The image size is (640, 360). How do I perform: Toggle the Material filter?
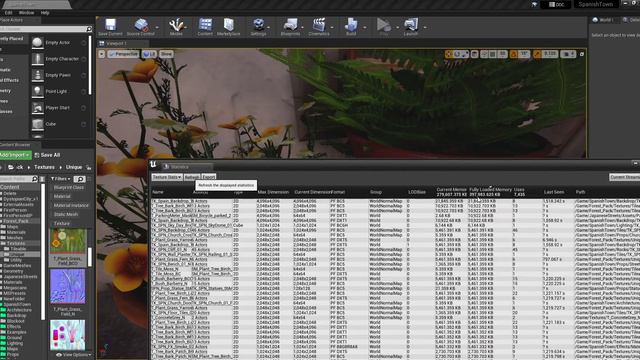[62, 196]
